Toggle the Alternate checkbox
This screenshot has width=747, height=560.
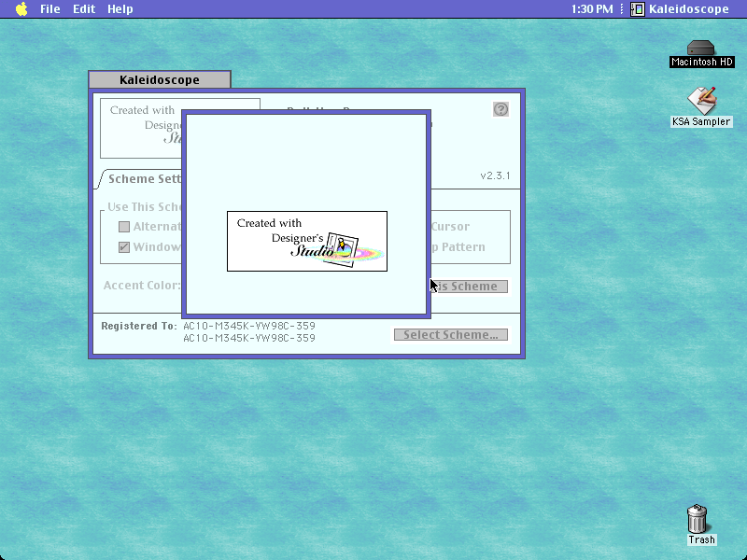pos(124,227)
